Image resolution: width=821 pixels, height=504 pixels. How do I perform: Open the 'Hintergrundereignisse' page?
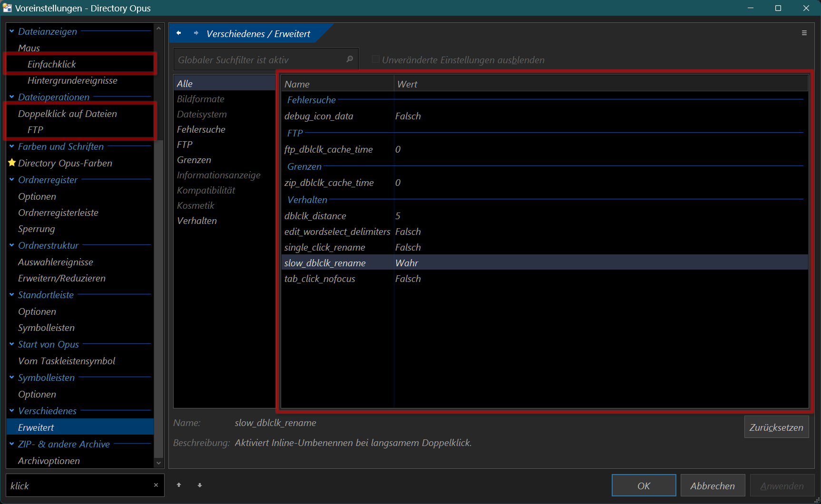coord(80,80)
